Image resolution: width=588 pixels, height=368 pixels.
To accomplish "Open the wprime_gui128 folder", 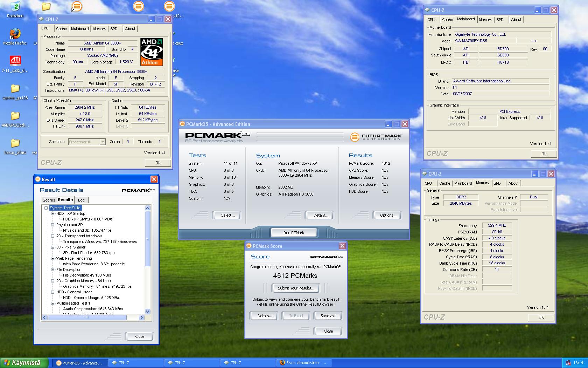I will point(15,88).
